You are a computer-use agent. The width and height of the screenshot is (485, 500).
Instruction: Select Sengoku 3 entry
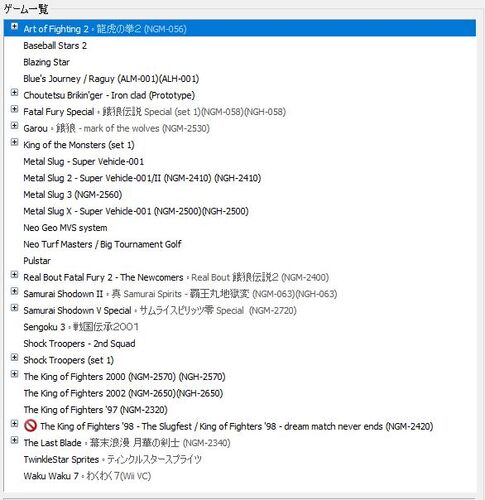click(x=81, y=327)
